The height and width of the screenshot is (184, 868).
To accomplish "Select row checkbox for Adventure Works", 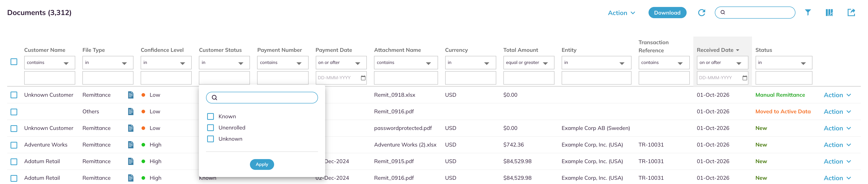I will tap(14, 145).
